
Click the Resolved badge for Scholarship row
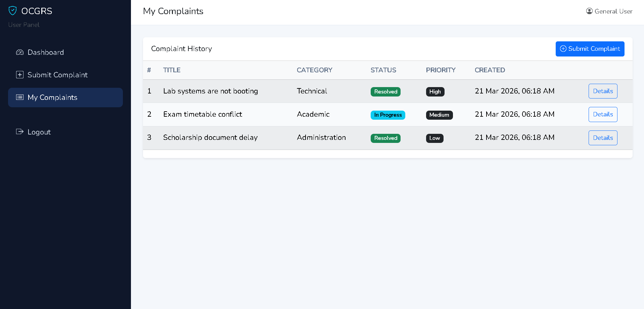pyautogui.click(x=385, y=138)
